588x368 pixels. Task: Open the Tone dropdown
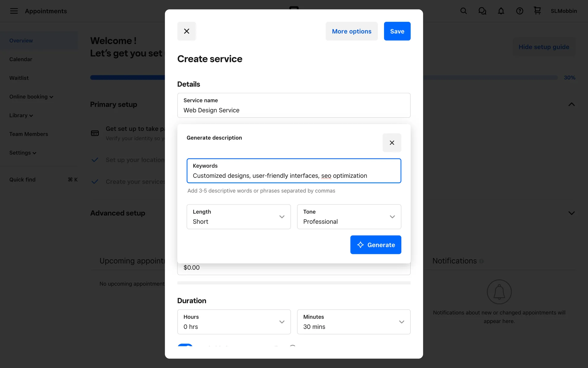(349, 217)
